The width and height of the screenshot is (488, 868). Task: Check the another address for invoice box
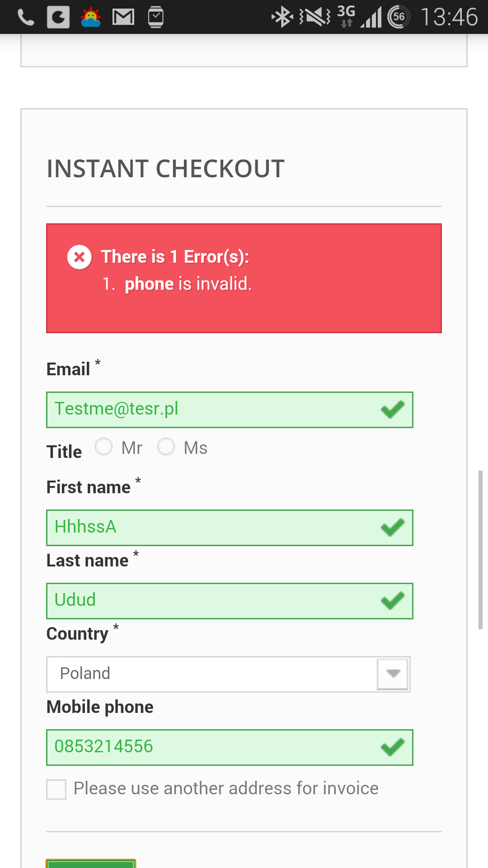tap(56, 789)
